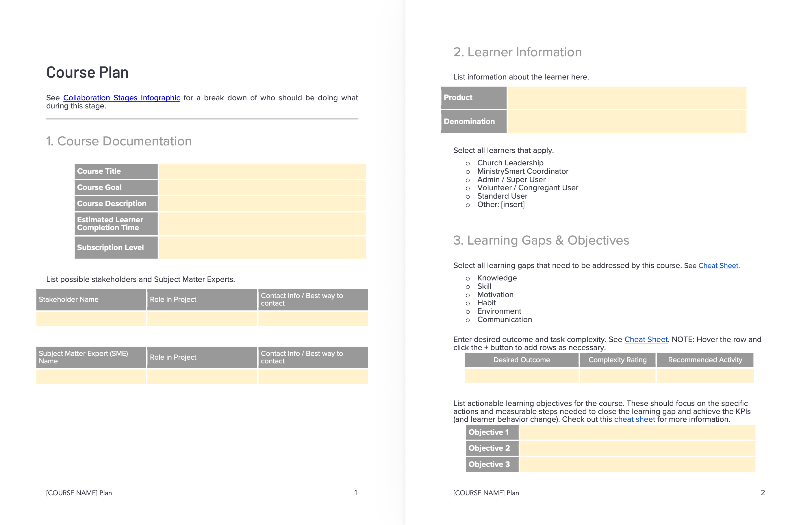Select the Church Leadership bullet option
Image resolution: width=812 pixels, height=525 pixels.
pos(510,163)
